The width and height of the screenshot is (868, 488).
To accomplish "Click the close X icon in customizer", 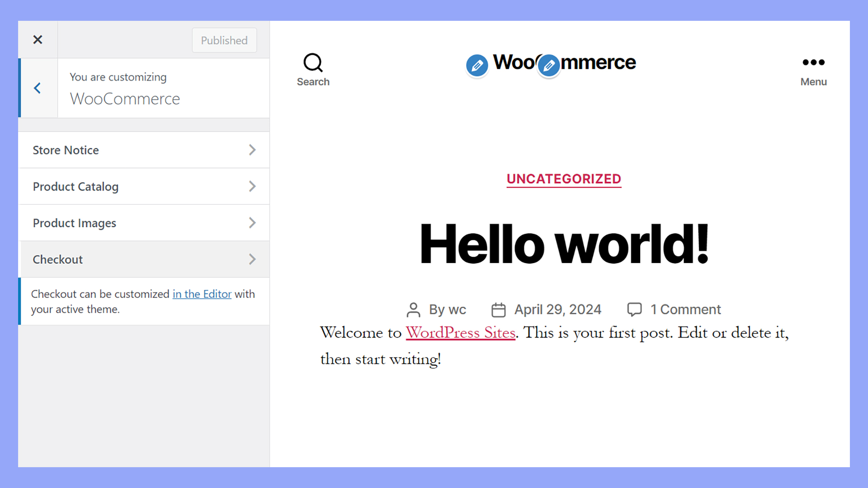I will (38, 39).
